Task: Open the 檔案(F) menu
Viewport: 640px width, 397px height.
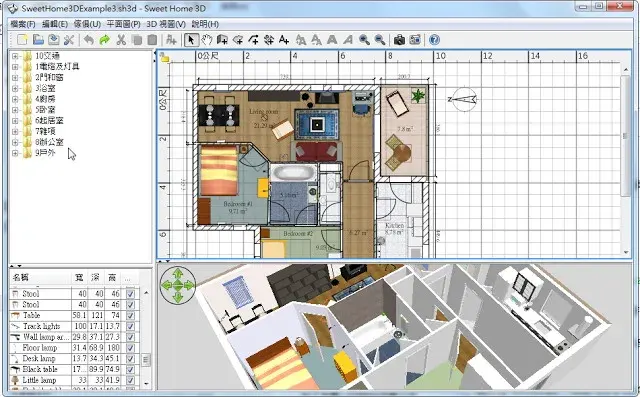Action: click(x=23, y=24)
